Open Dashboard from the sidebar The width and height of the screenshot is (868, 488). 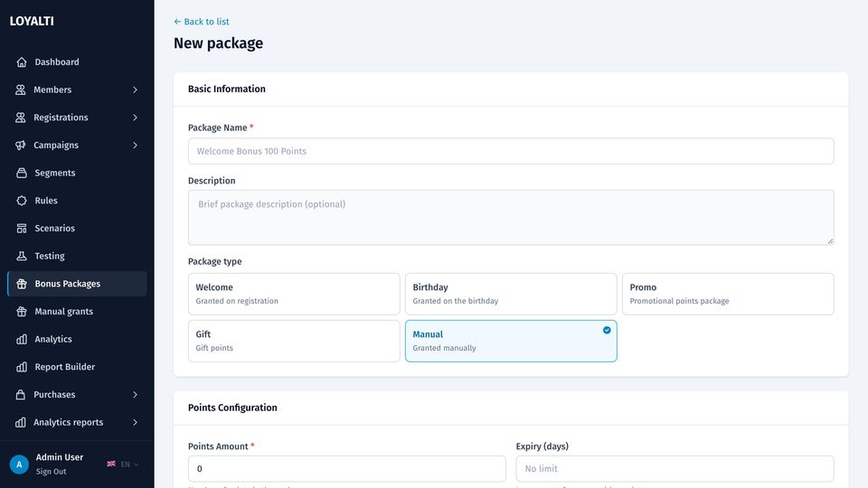(x=77, y=62)
